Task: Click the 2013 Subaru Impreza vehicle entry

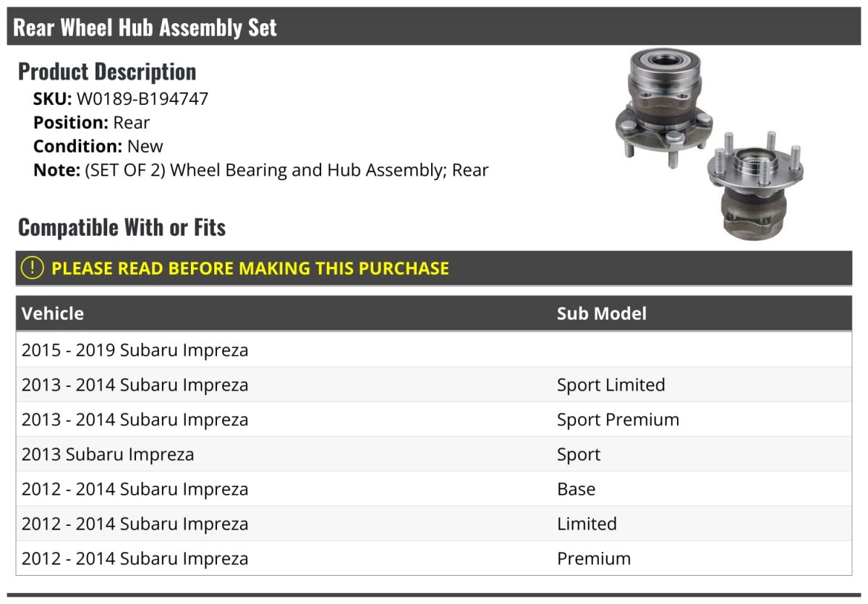Action: (x=108, y=454)
